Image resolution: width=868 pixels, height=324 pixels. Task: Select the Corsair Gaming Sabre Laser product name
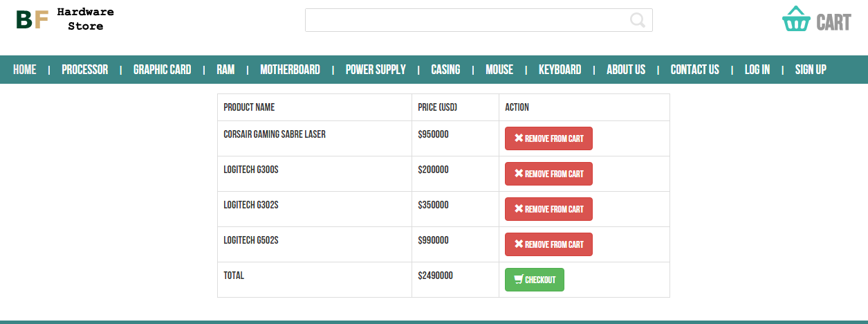pos(275,134)
